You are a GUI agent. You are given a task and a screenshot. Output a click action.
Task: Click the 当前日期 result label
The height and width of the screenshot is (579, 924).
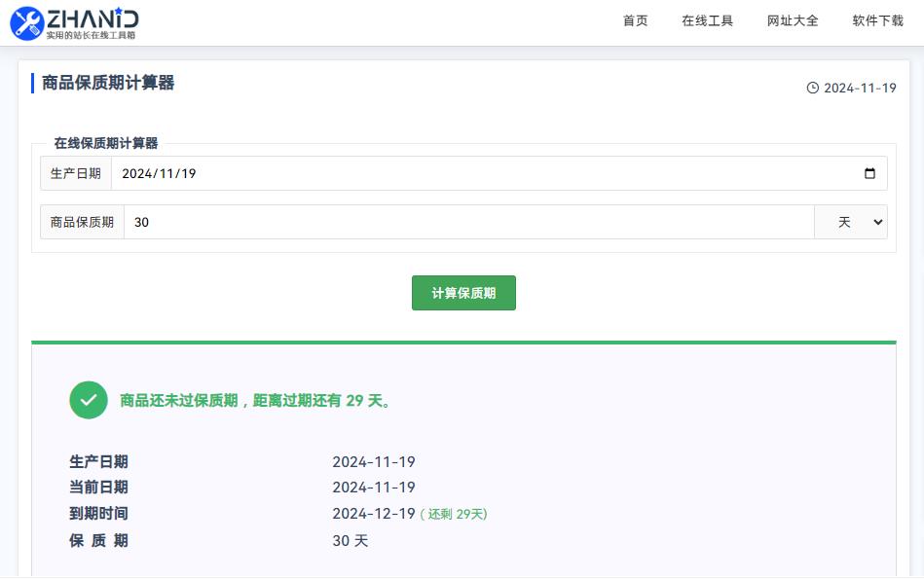98,488
